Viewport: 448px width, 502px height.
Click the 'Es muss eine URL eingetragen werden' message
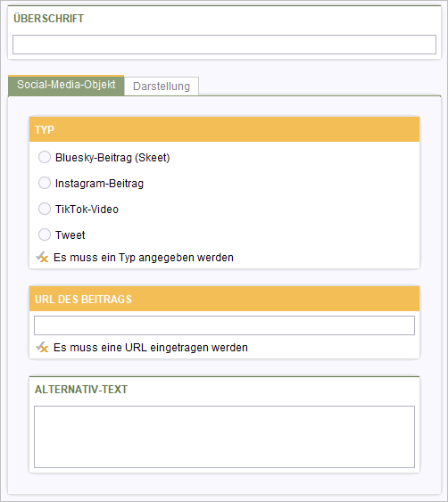pyautogui.click(x=151, y=348)
